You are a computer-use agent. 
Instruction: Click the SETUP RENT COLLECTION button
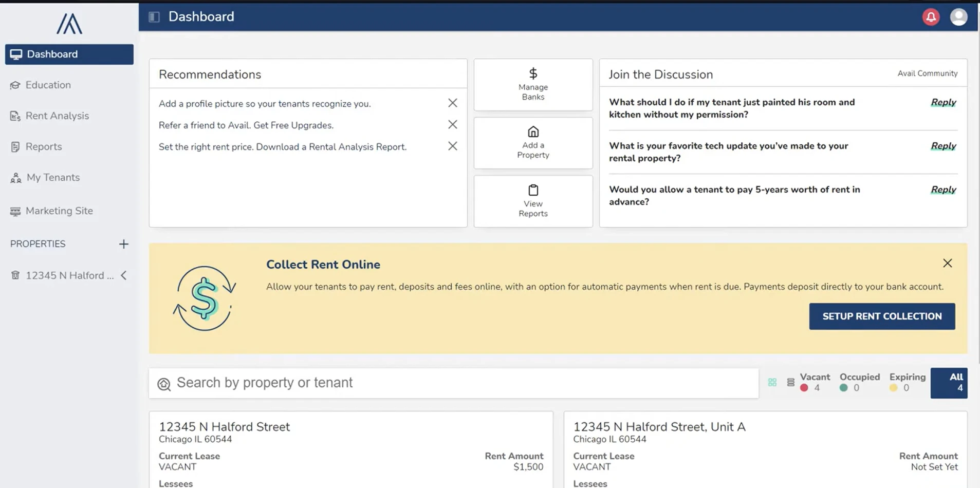(x=881, y=316)
